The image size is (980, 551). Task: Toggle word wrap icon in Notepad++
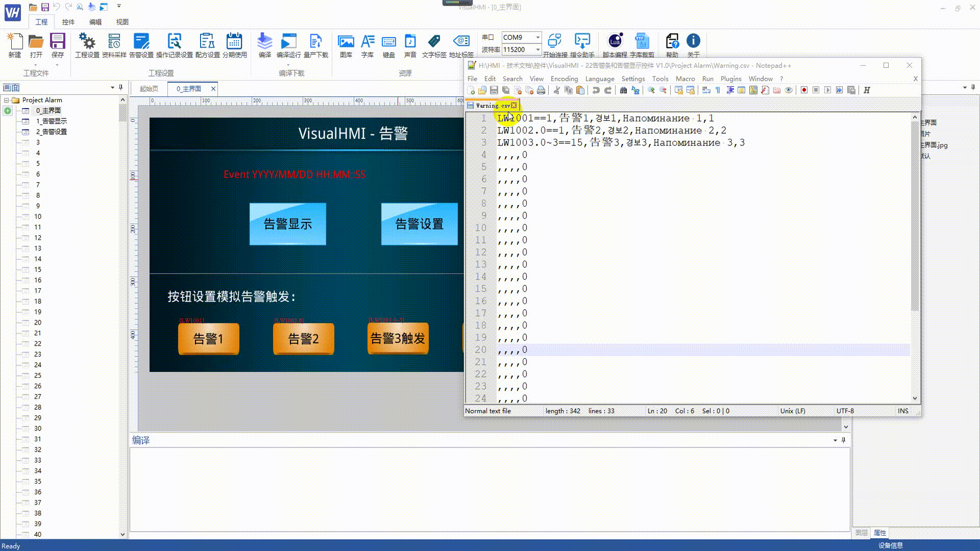pos(706,90)
